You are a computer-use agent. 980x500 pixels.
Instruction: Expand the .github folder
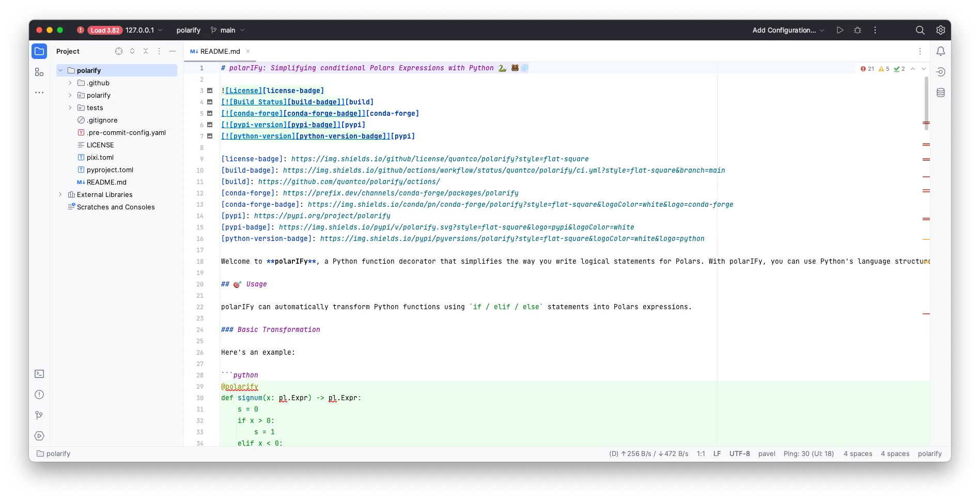click(x=70, y=83)
